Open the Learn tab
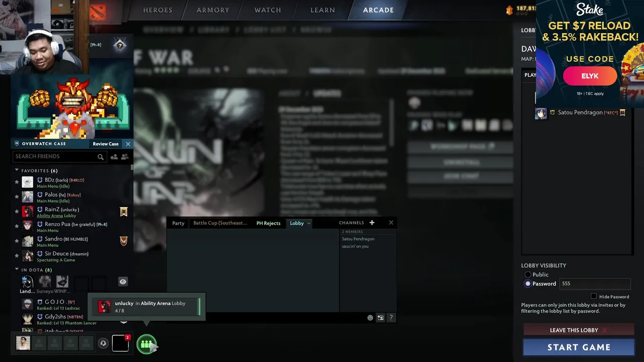 pyautogui.click(x=323, y=10)
